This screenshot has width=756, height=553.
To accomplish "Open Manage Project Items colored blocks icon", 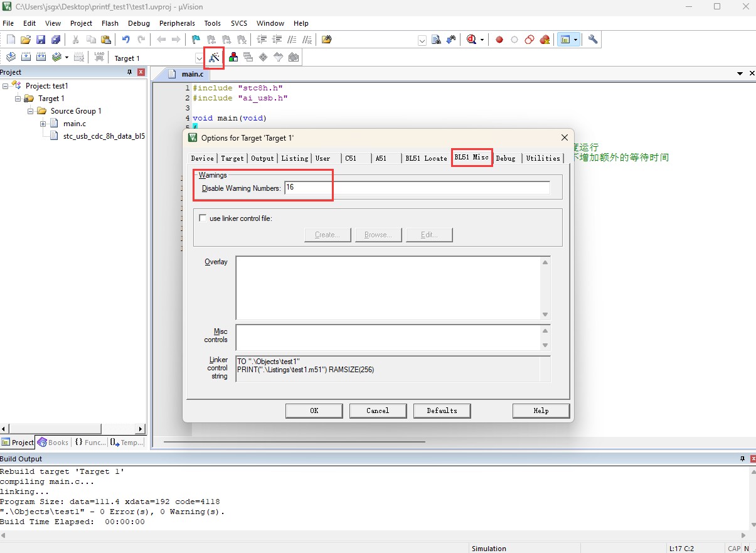I will (233, 57).
